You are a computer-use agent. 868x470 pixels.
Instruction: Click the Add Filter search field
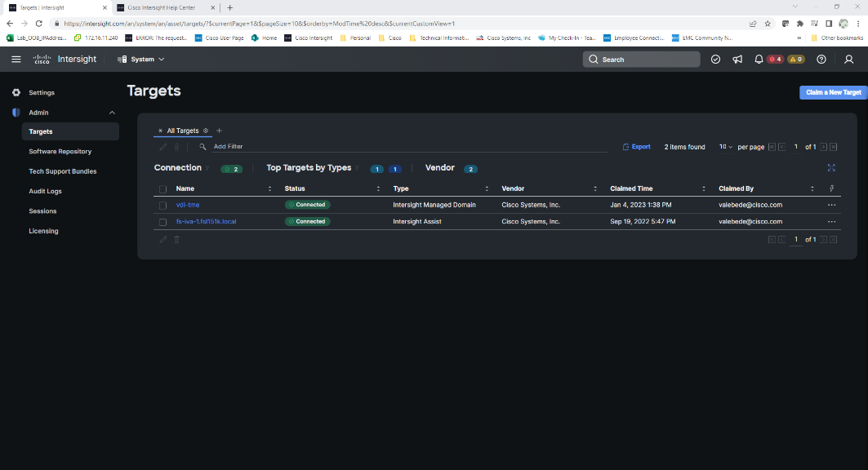tap(410, 147)
